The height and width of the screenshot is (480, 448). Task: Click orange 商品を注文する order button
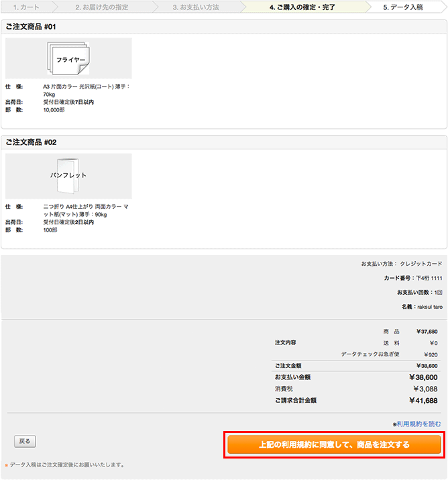pos(333,444)
